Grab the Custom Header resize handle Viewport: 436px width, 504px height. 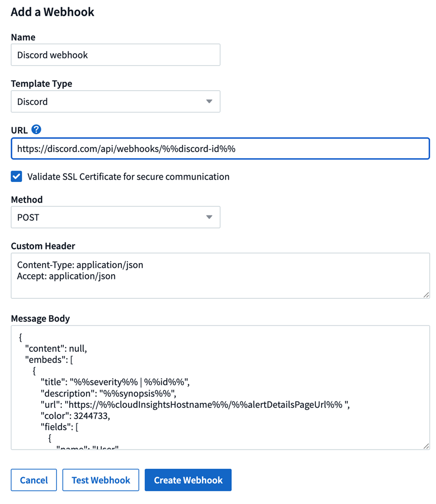[426, 294]
